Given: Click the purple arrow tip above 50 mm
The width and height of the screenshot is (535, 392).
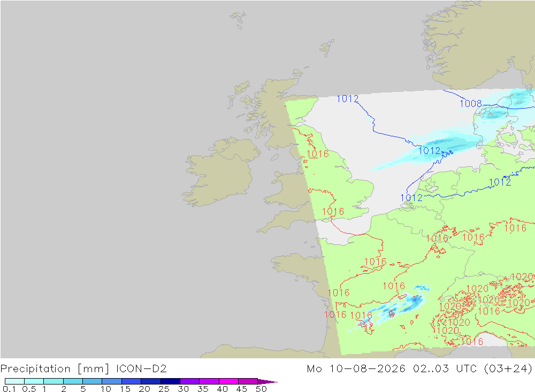Looking at the screenshot, I should coord(267,381).
